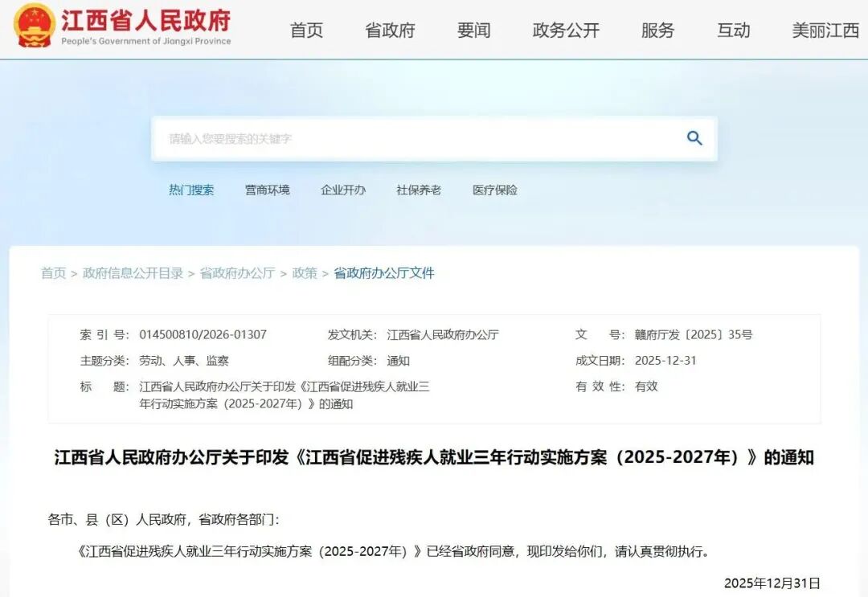Search hot keyword 营商环境
The width and height of the screenshot is (868, 597).
coord(267,190)
